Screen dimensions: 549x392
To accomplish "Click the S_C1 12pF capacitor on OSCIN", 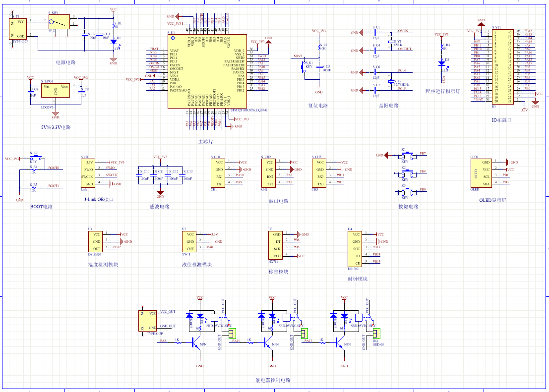I will 375,33.
